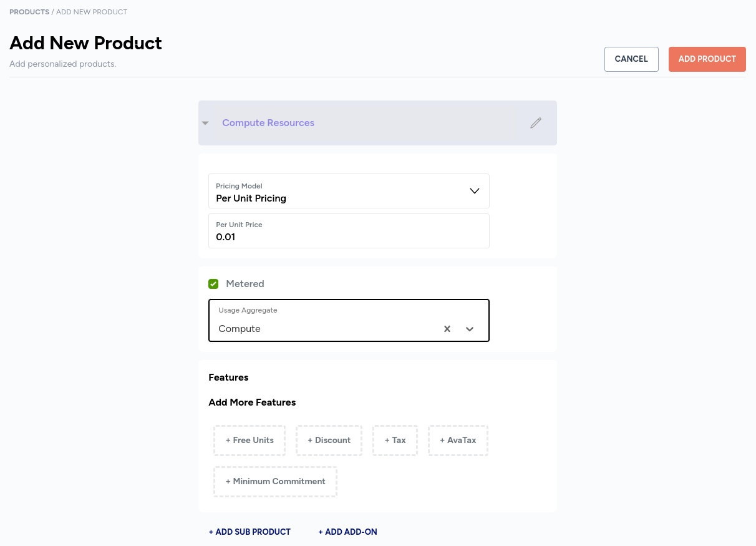Uncheck the Metered checkbox
Screen dimensions: 756x546
point(213,284)
